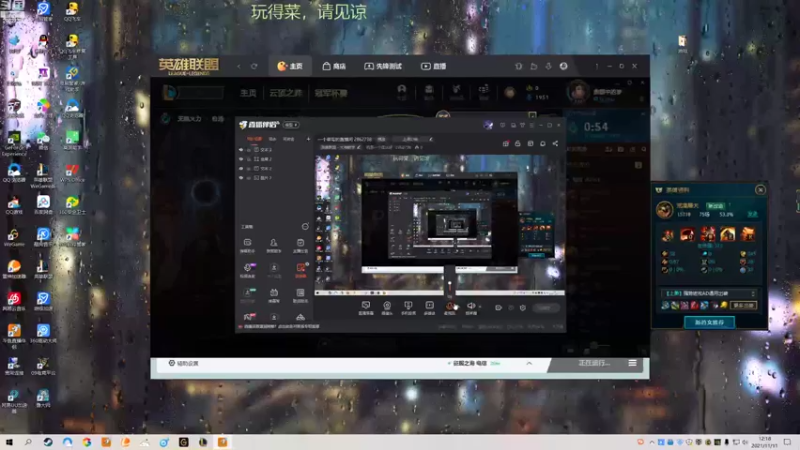Mute the microphone in streaming tool

click(450, 307)
